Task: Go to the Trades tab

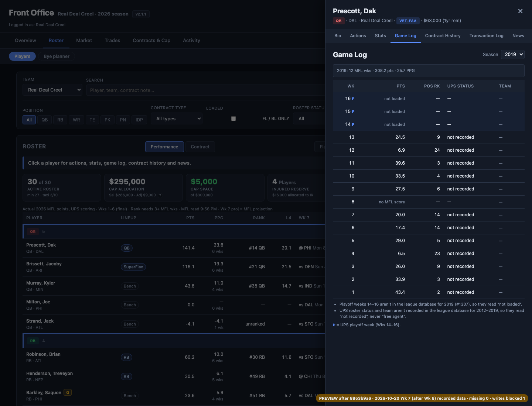Action: [112, 41]
